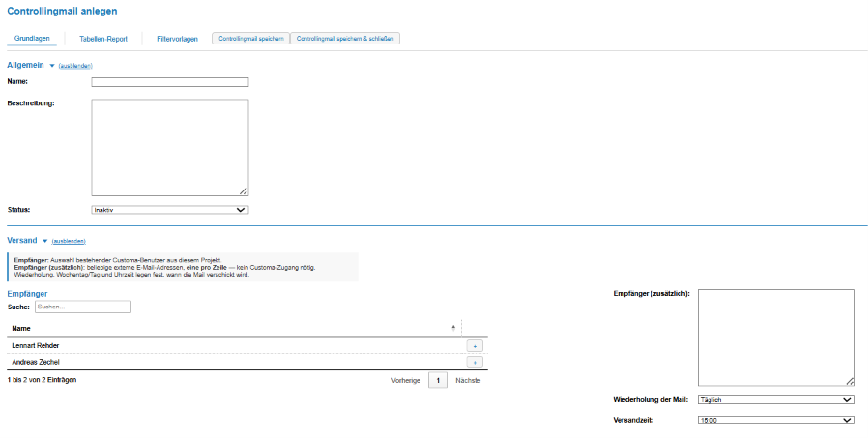Screen dimensions: 868x438
Task: Click the Beschreibung textarea resize handle
Action: (x=244, y=191)
